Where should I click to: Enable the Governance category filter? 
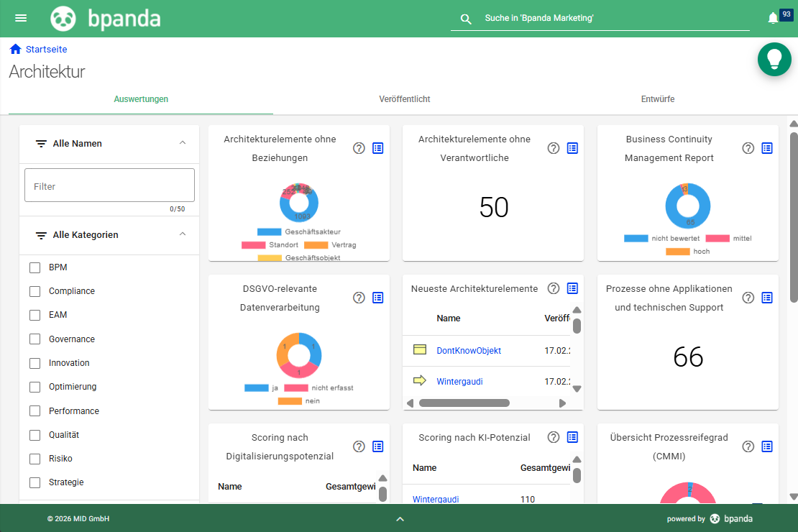(34, 339)
